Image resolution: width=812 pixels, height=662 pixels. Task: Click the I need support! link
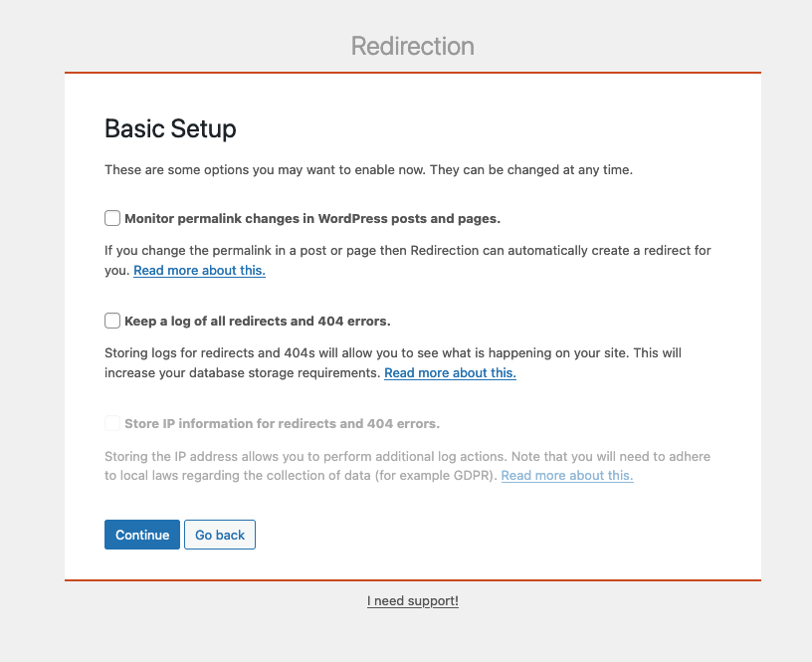[x=413, y=601]
